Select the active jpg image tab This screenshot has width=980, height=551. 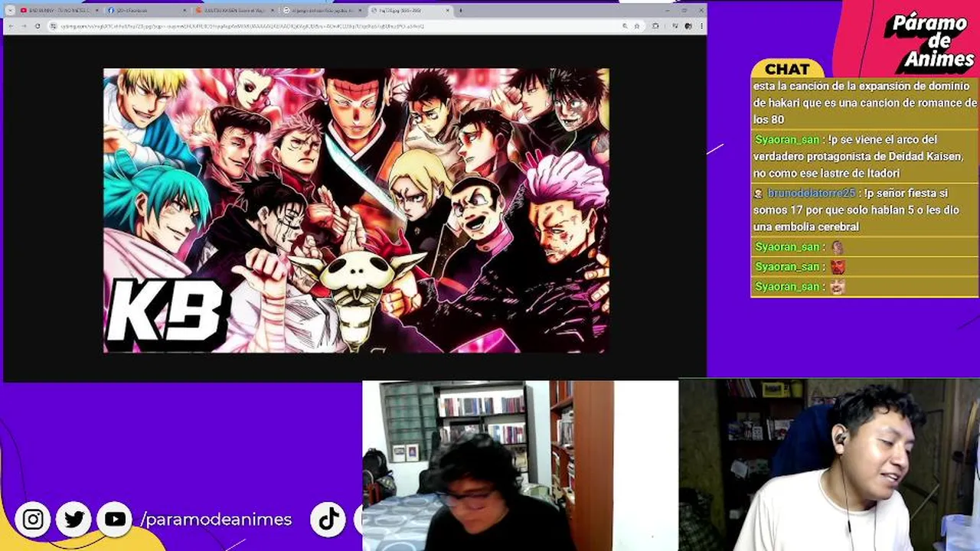point(410,11)
